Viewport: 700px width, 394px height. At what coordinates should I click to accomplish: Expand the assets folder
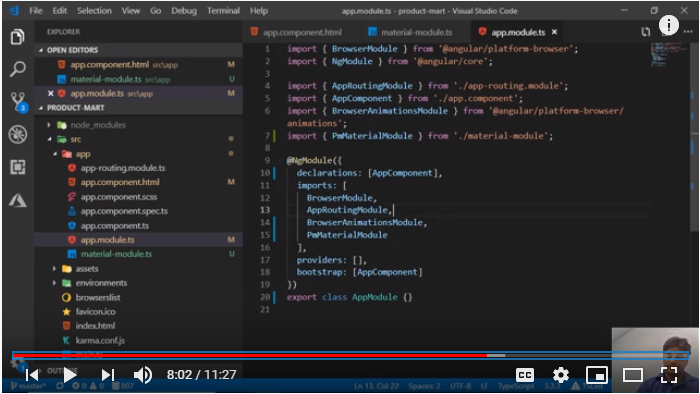click(54, 269)
